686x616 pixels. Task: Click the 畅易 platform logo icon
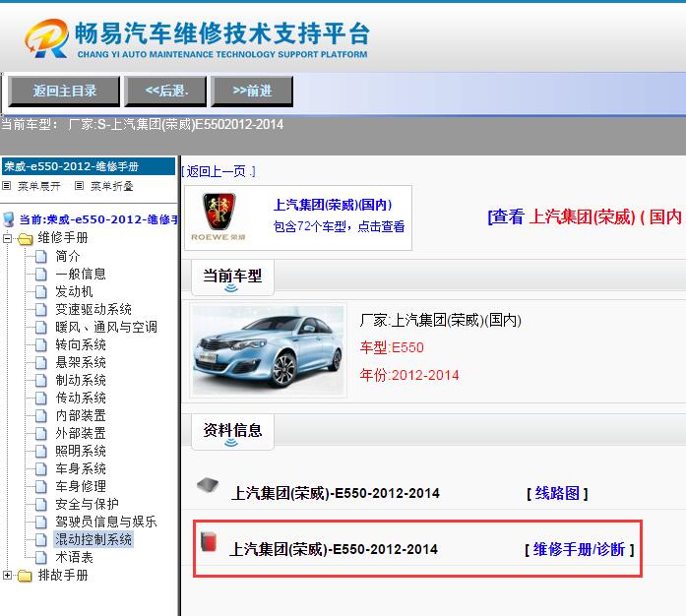click(47, 38)
